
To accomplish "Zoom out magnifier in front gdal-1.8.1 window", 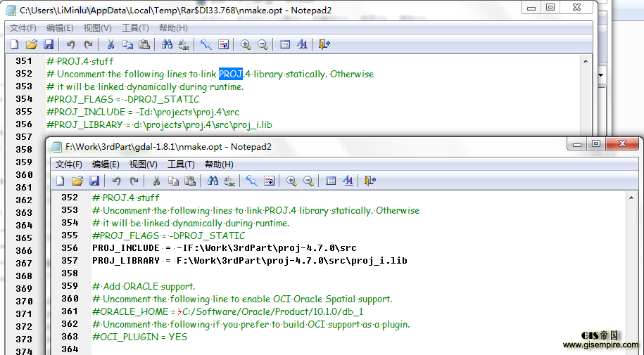I will [308, 181].
